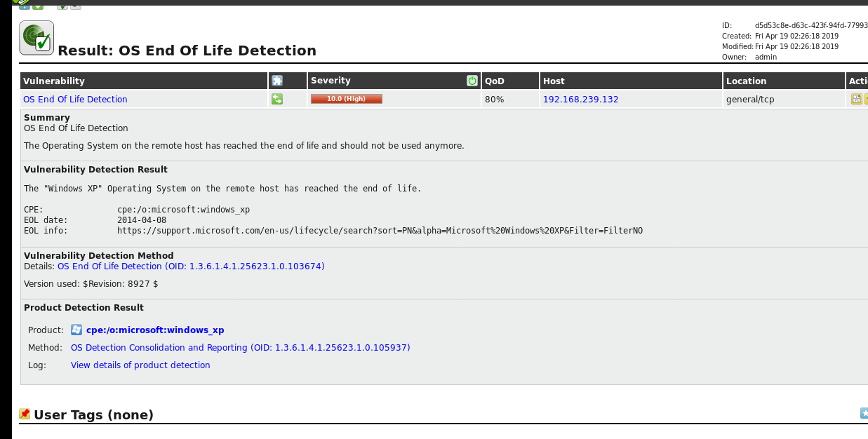The width and height of the screenshot is (868, 439).
Task: Click the Windows logo icon beside product CPE
Action: point(76,330)
